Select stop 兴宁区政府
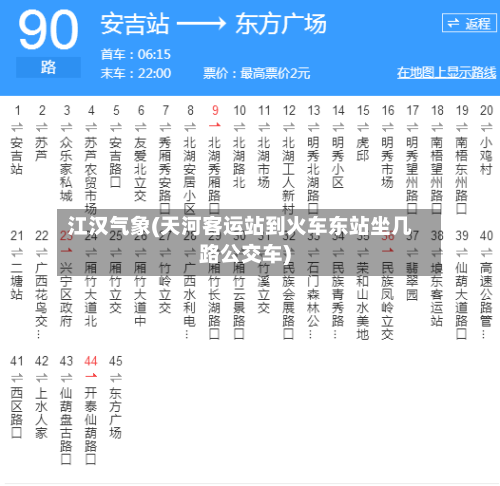This screenshot has width=500, height=486. point(66,294)
